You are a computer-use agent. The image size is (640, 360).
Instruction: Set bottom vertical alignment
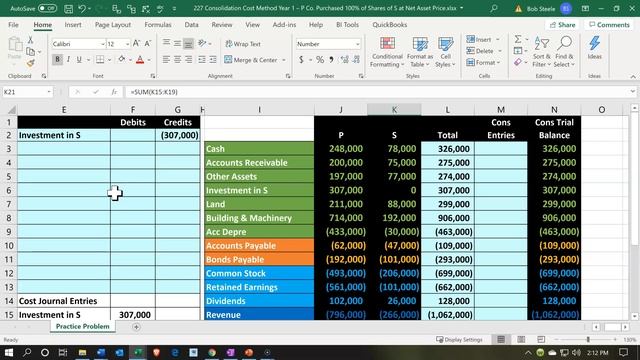188,44
